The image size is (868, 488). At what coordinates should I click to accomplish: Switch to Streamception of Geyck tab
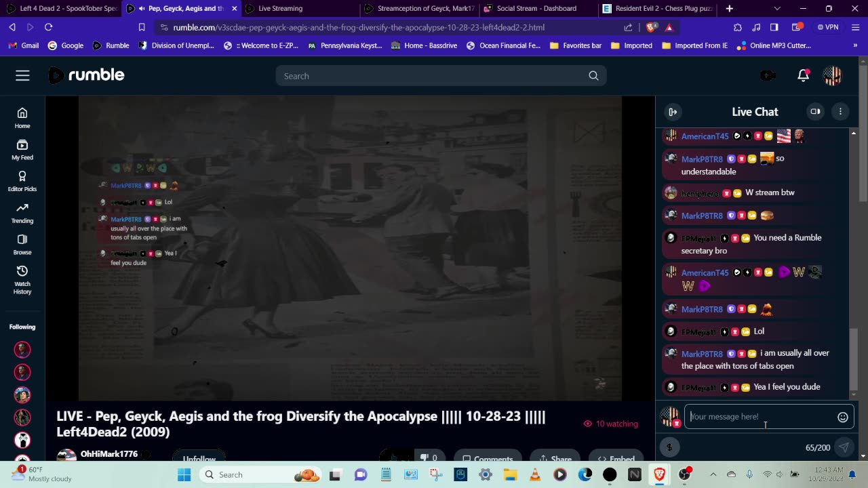419,9
